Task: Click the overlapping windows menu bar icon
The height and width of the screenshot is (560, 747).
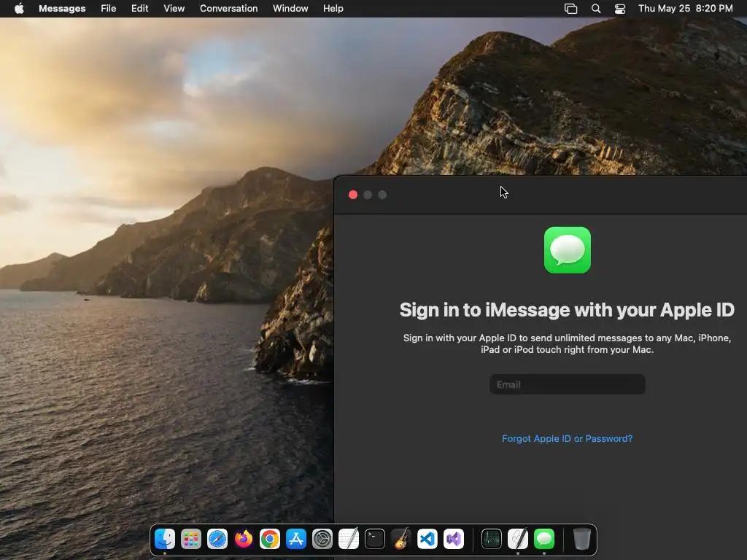Action: point(570,9)
